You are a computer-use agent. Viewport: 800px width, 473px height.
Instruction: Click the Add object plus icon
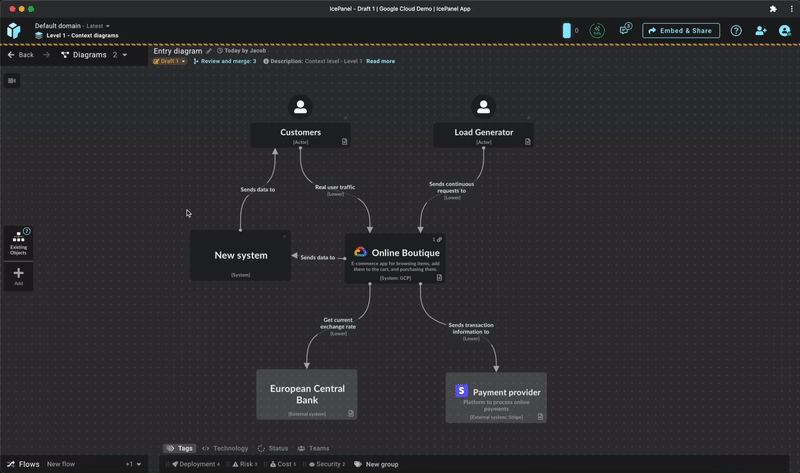18,277
